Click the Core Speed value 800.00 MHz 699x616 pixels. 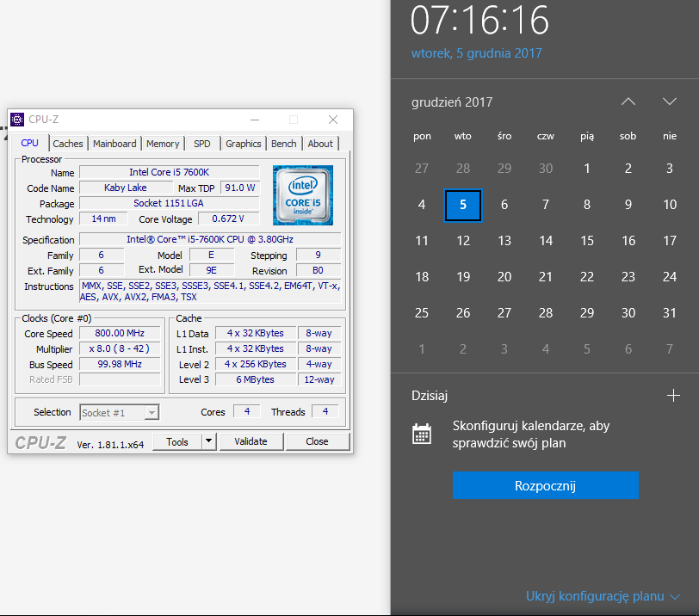point(120,333)
